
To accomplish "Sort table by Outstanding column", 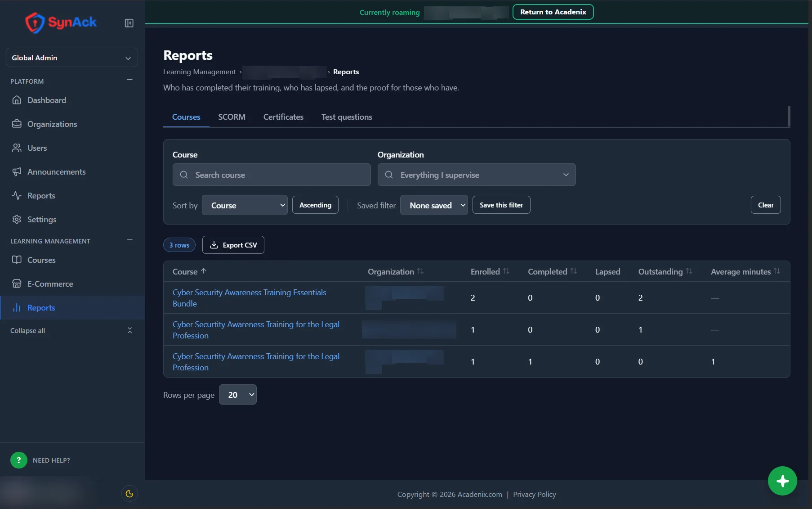I will [x=665, y=271].
